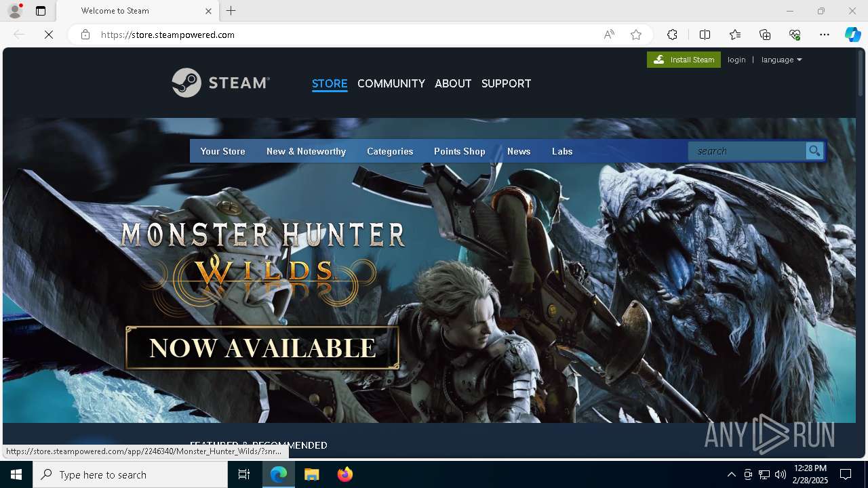Go to the ABOUT page
Image resolution: width=868 pixels, height=488 pixels.
pos(453,83)
